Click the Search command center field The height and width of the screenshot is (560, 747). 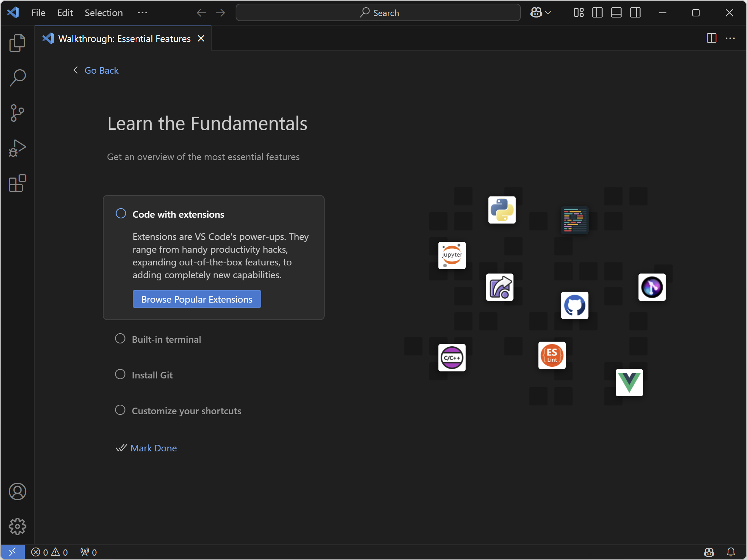point(378,13)
